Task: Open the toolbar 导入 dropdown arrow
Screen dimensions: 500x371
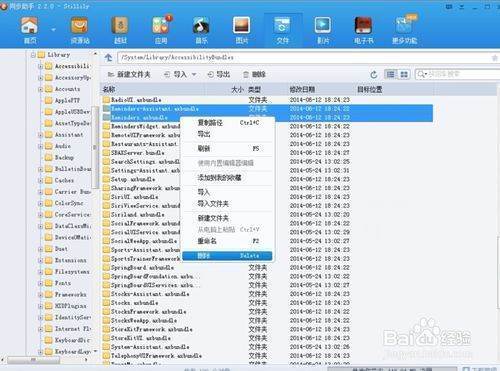Action: (194, 74)
